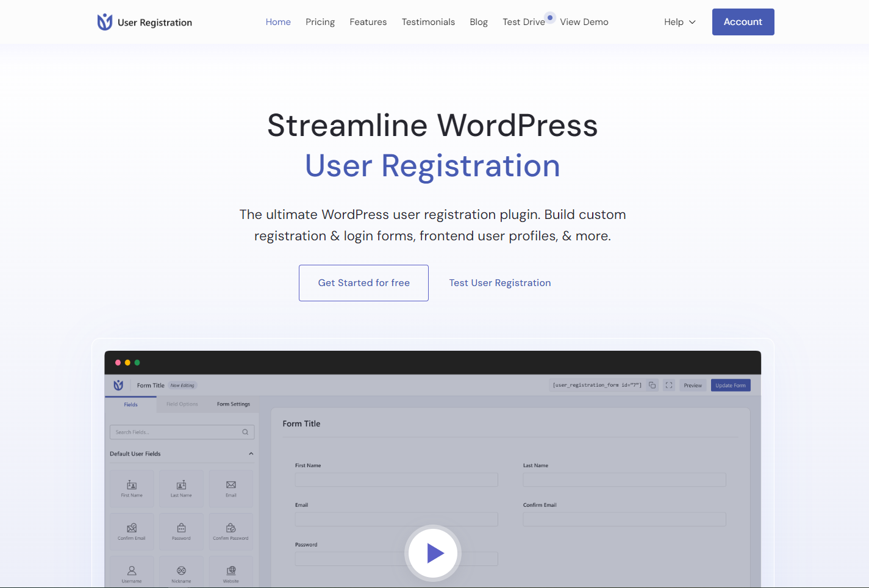Click the Nickname field icon
The height and width of the screenshot is (588, 869).
point(181,570)
